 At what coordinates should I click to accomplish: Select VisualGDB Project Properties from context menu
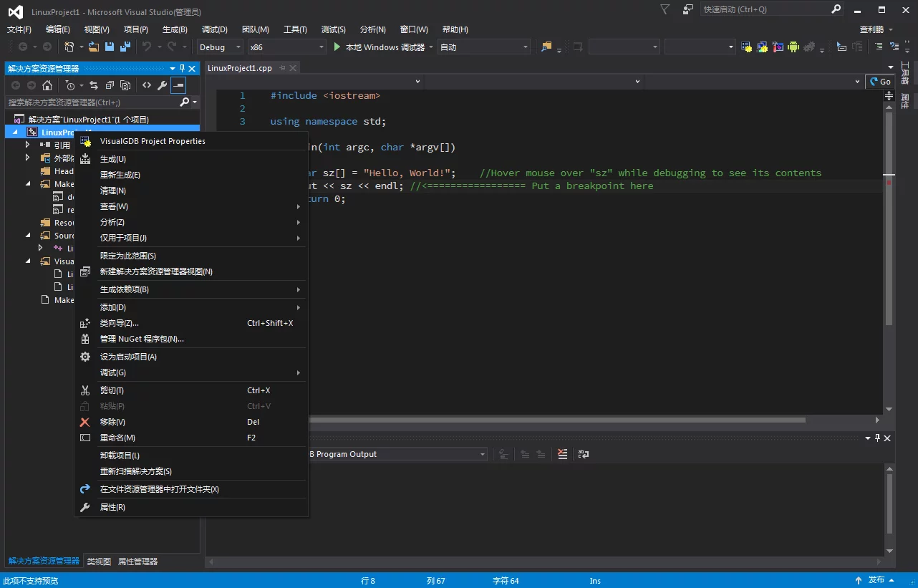click(153, 141)
